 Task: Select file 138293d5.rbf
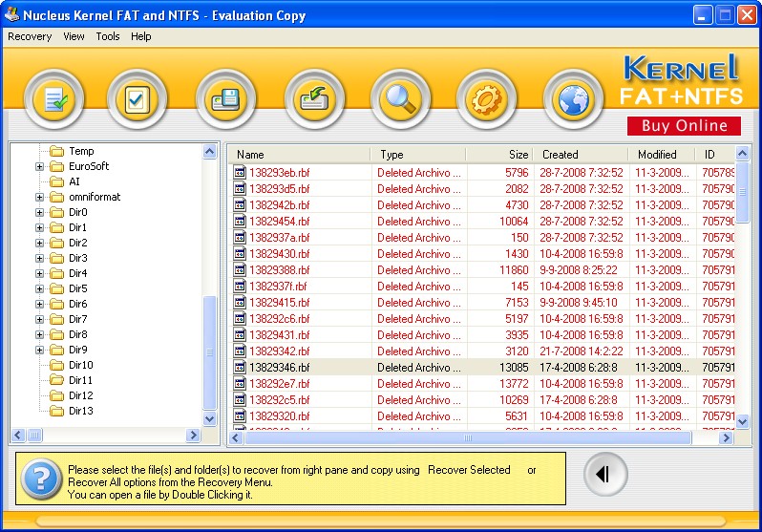(x=280, y=189)
